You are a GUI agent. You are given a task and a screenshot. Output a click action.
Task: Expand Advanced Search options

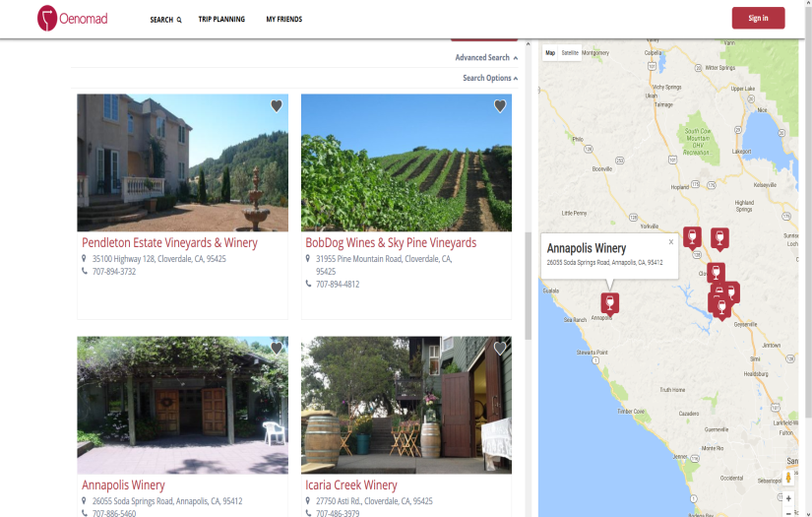click(486, 58)
